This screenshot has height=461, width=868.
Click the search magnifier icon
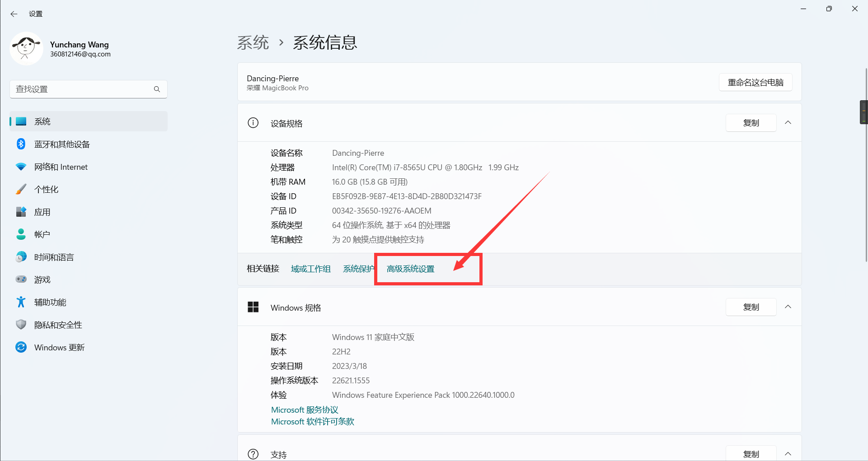point(157,89)
